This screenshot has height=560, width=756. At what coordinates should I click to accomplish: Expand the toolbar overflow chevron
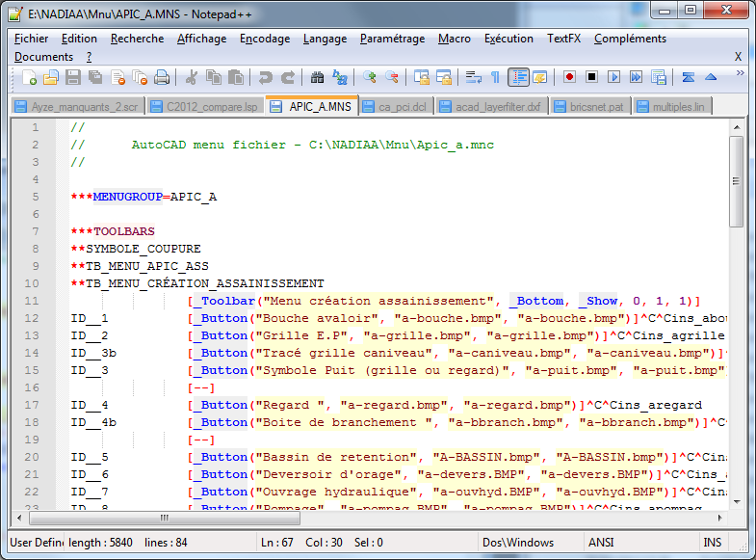pos(740,72)
